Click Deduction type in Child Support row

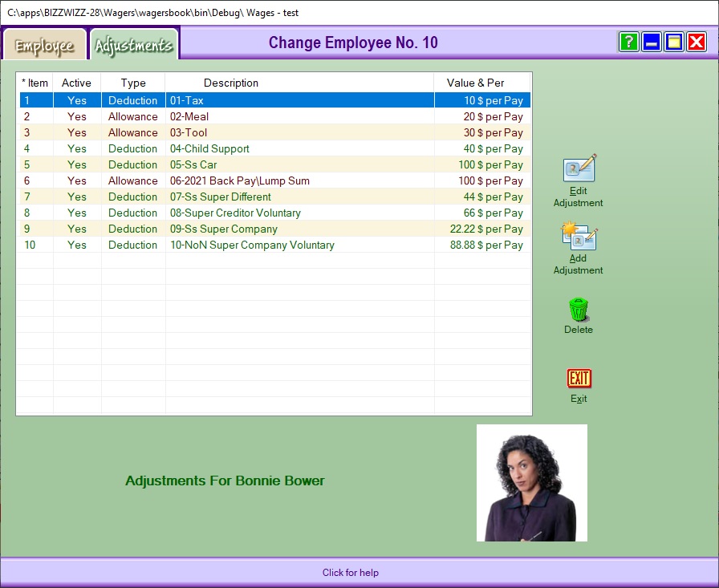click(133, 148)
